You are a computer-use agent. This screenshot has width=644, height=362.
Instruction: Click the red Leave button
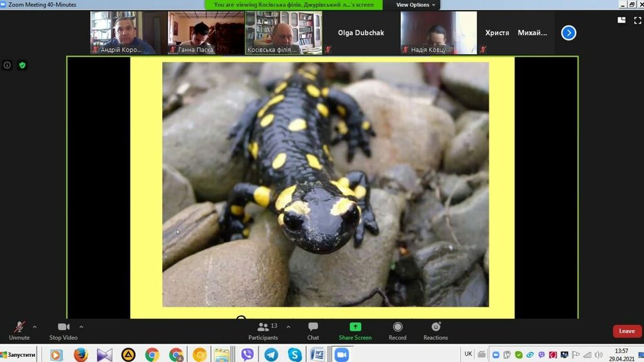(626, 331)
